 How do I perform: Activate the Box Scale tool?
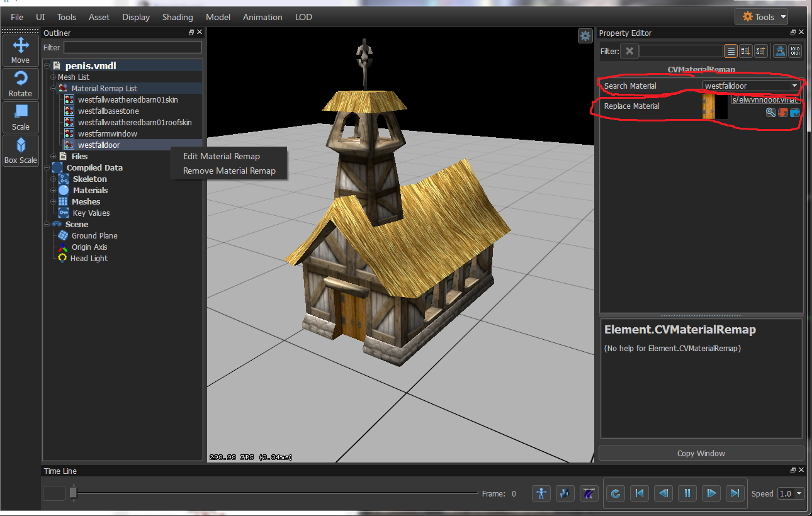[x=21, y=151]
